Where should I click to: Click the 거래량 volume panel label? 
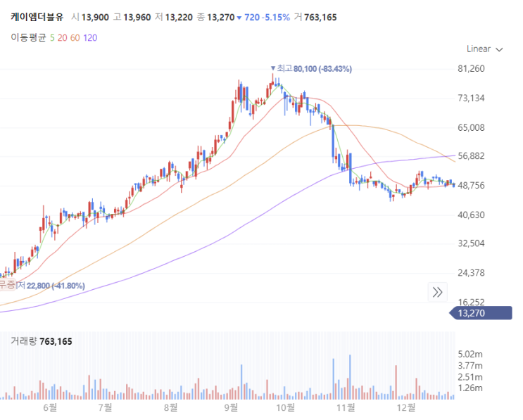(x=25, y=341)
